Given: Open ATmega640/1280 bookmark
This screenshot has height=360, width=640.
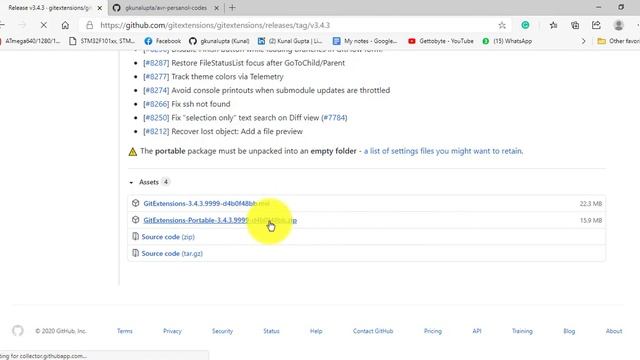Looking at the screenshot, I should (31, 41).
